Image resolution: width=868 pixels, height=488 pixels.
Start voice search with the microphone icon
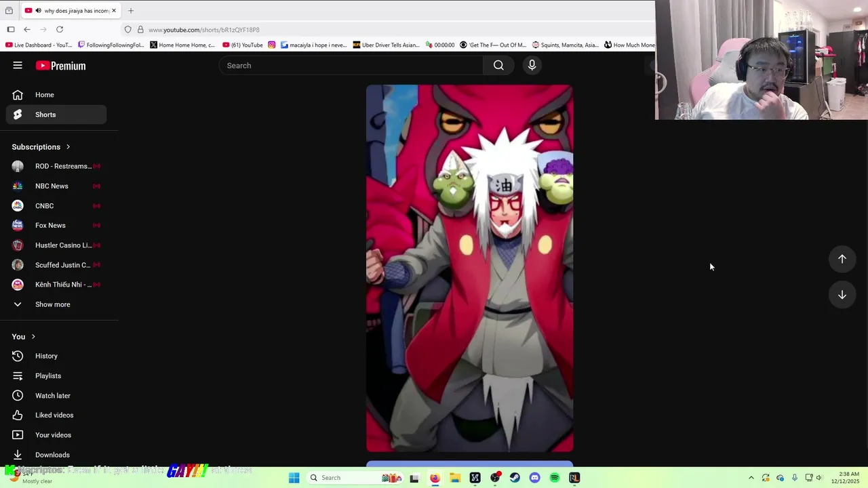click(532, 66)
